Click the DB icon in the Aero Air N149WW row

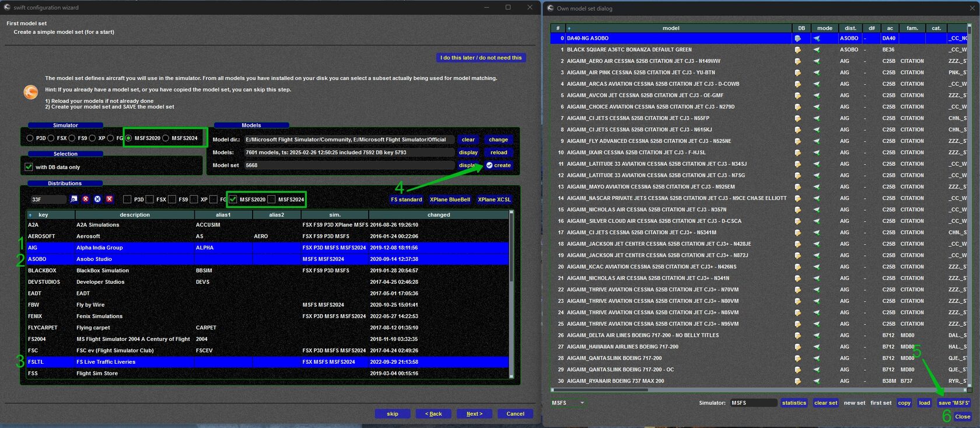pos(797,61)
